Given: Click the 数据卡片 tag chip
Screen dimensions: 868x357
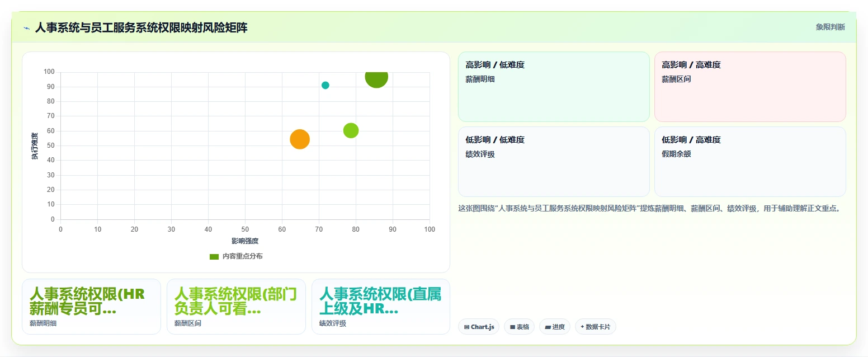Looking at the screenshot, I should click(x=596, y=327).
